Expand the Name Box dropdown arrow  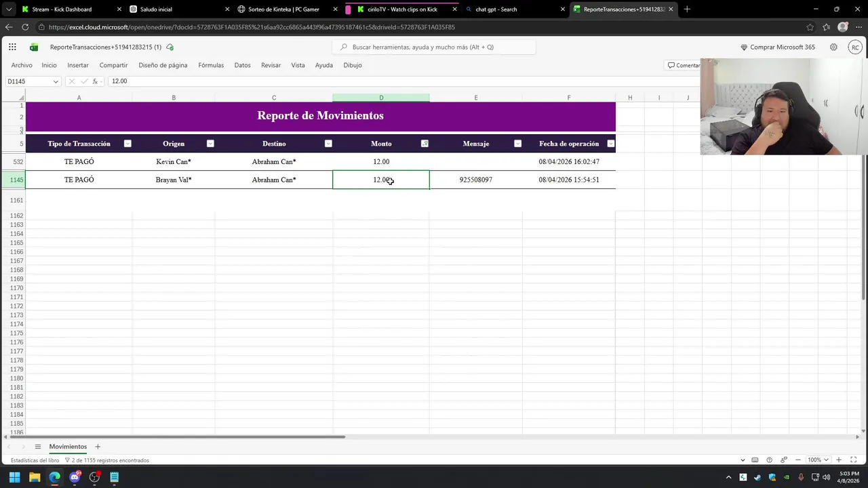[x=56, y=81]
